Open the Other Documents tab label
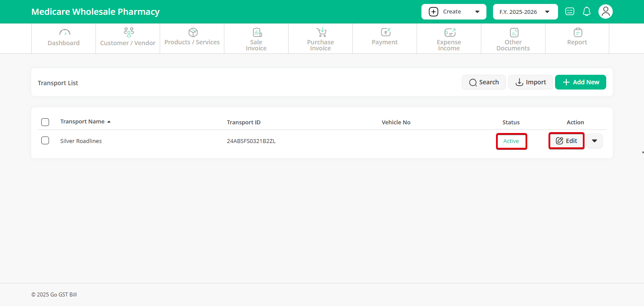 (x=513, y=45)
